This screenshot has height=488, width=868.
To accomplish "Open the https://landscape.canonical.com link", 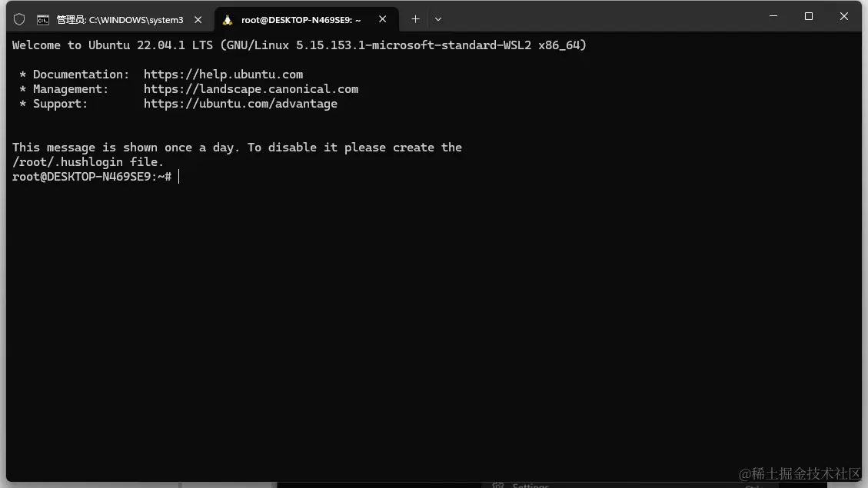I will coord(251,89).
